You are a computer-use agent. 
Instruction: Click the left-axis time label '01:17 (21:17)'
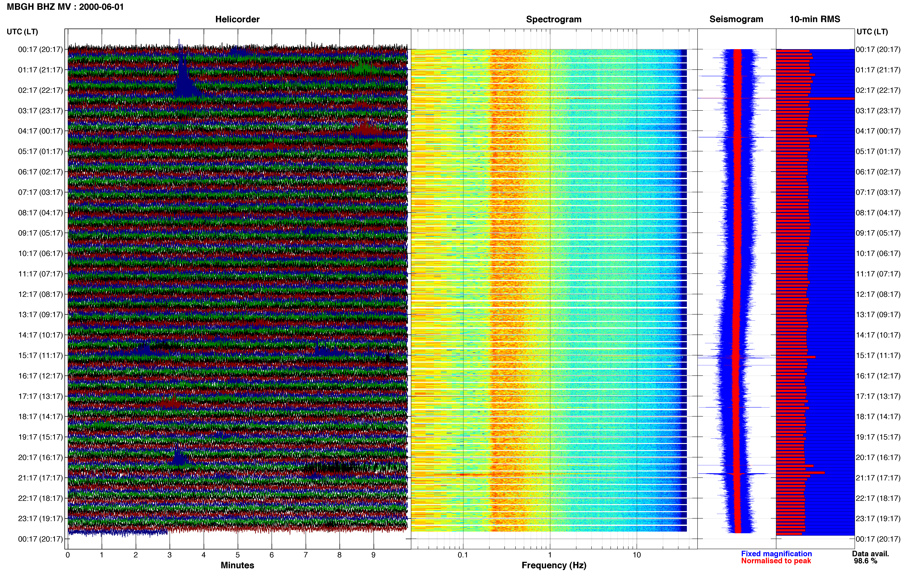click(x=41, y=70)
